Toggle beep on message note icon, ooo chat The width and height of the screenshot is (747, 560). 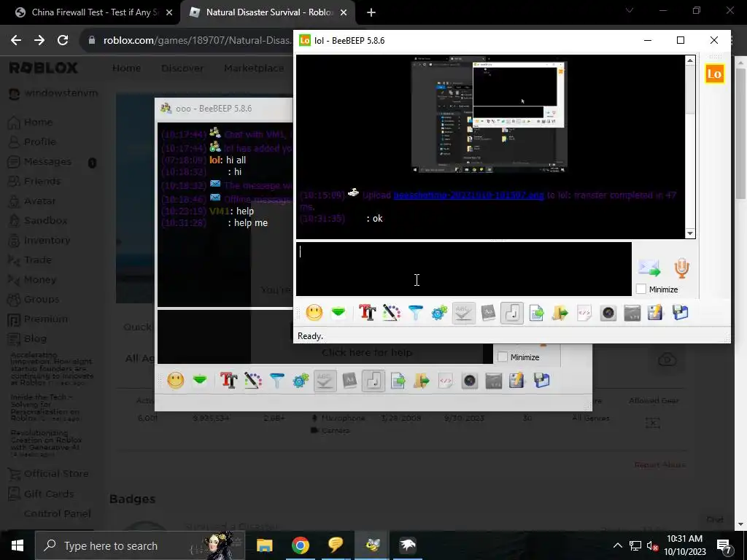(373, 381)
